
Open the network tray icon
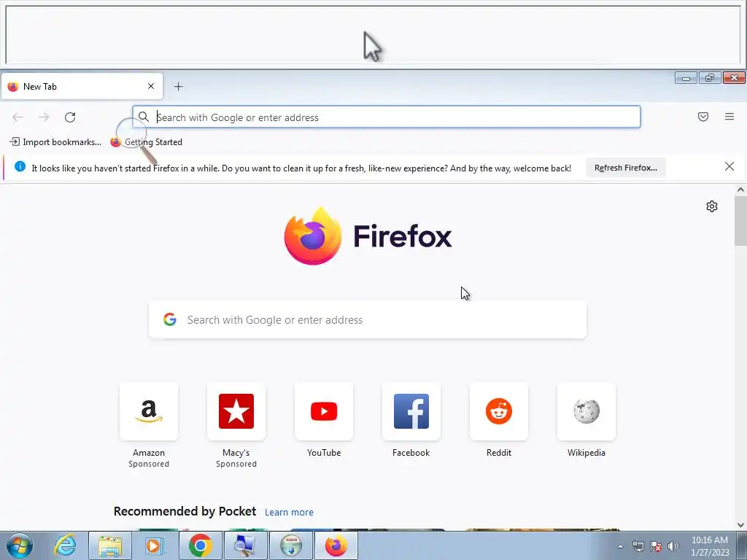638,546
